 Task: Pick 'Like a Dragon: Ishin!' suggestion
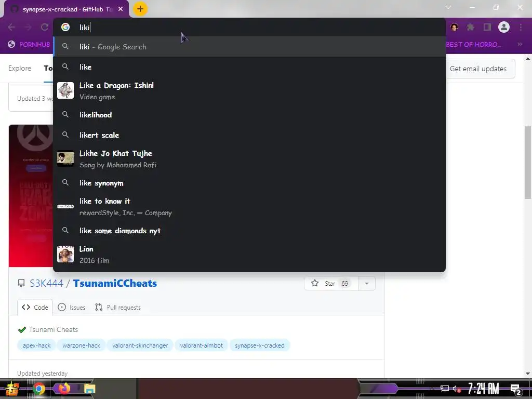tap(249, 90)
